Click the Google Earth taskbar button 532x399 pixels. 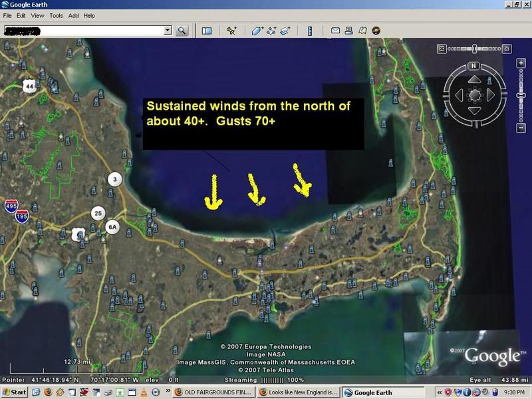(x=383, y=392)
